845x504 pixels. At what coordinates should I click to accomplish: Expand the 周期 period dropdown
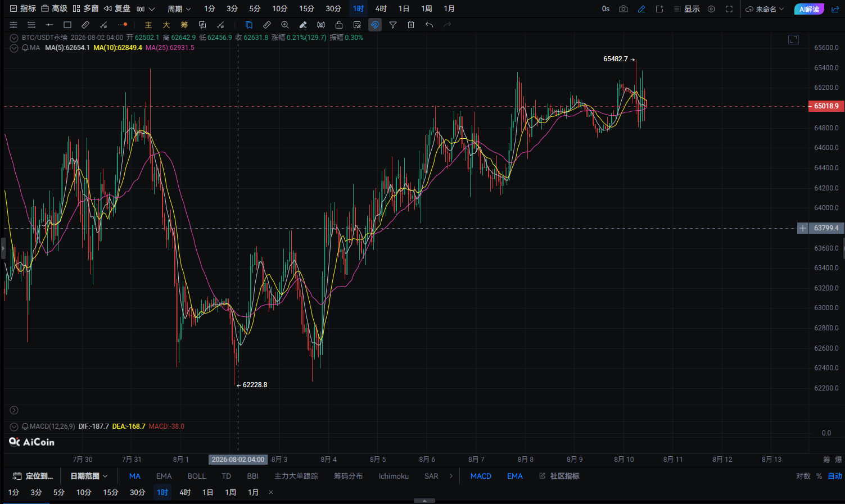pyautogui.click(x=179, y=9)
